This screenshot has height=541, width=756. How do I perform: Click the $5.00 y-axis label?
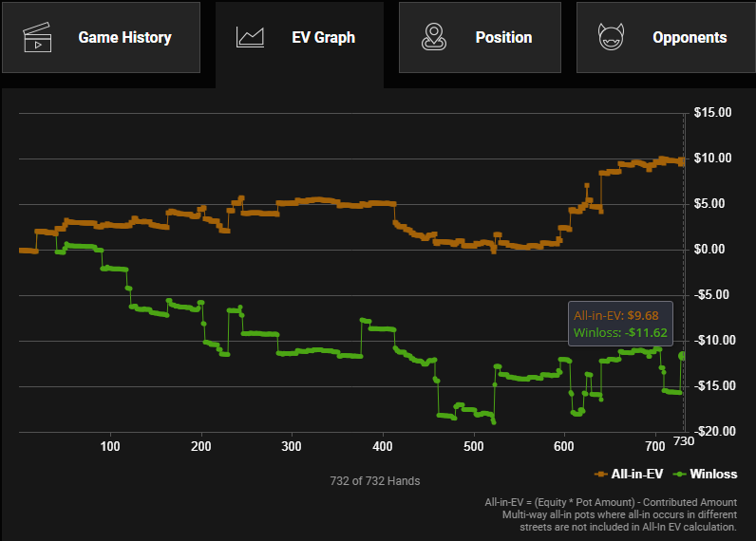[709, 204]
